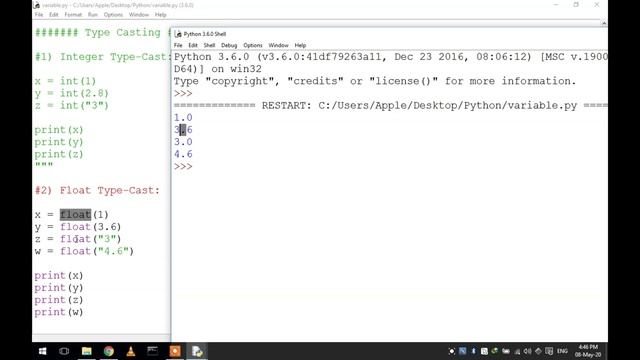Open the editor window's File menu
640x360 pixels.
point(39,15)
